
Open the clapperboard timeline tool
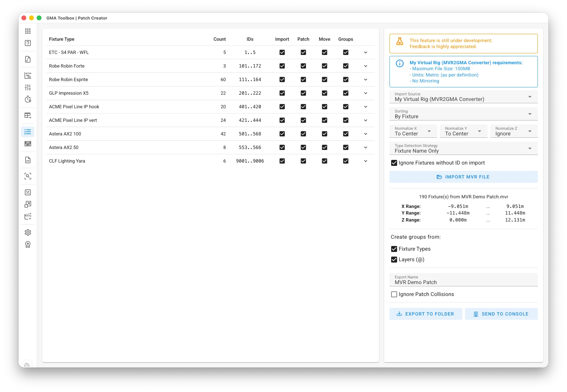(x=28, y=216)
